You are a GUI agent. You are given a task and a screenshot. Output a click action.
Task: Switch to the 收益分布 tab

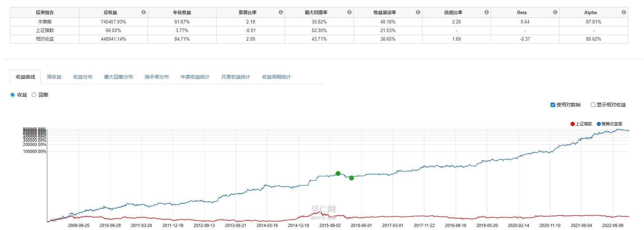click(83, 77)
